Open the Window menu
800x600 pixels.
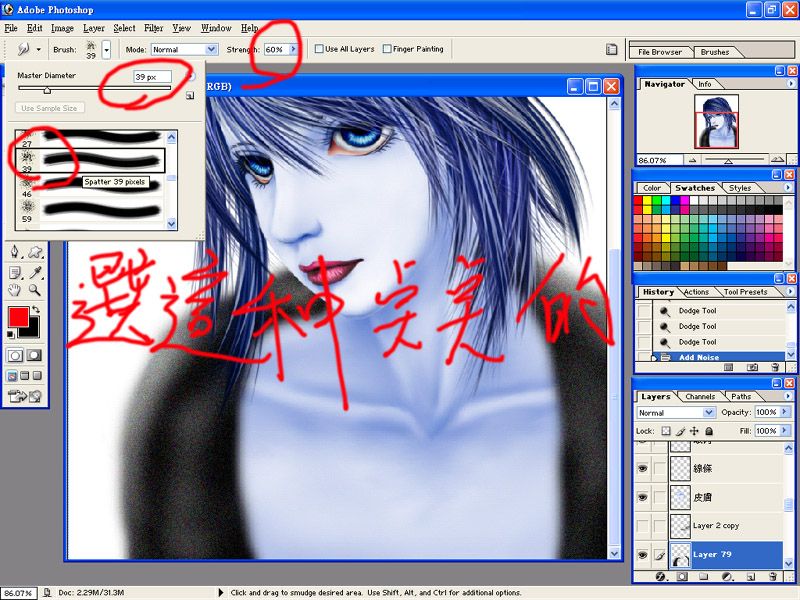[x=216, y=28]
